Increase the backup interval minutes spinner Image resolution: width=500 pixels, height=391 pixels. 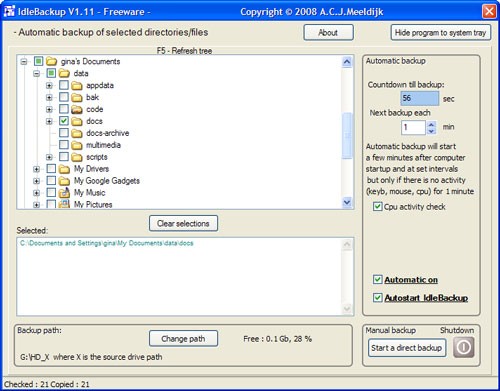(431, 124)
